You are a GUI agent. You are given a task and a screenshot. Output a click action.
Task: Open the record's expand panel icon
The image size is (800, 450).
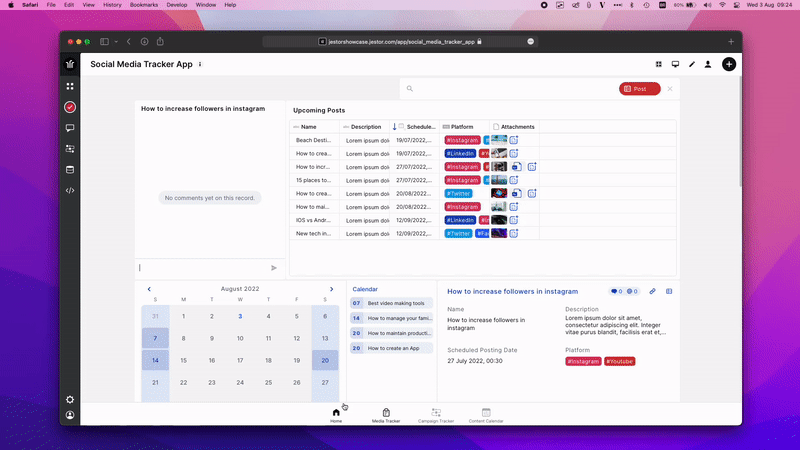pyautogui.click(x=669, y=291)
